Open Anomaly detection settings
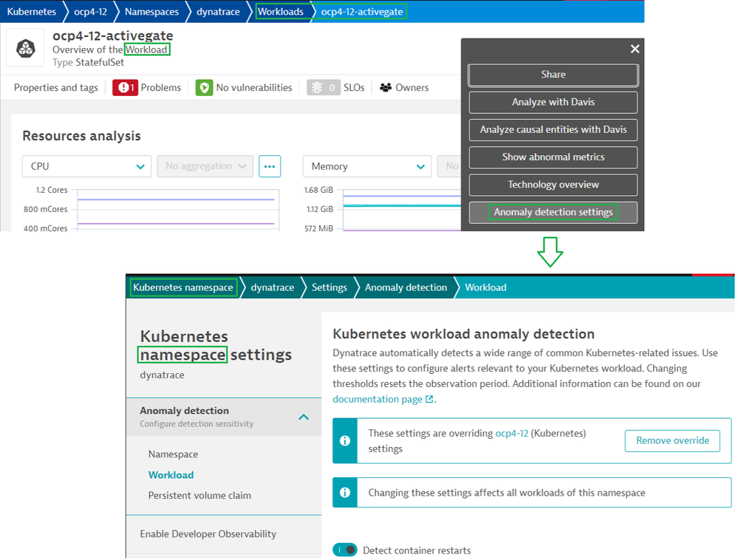 tap(553, 212)
